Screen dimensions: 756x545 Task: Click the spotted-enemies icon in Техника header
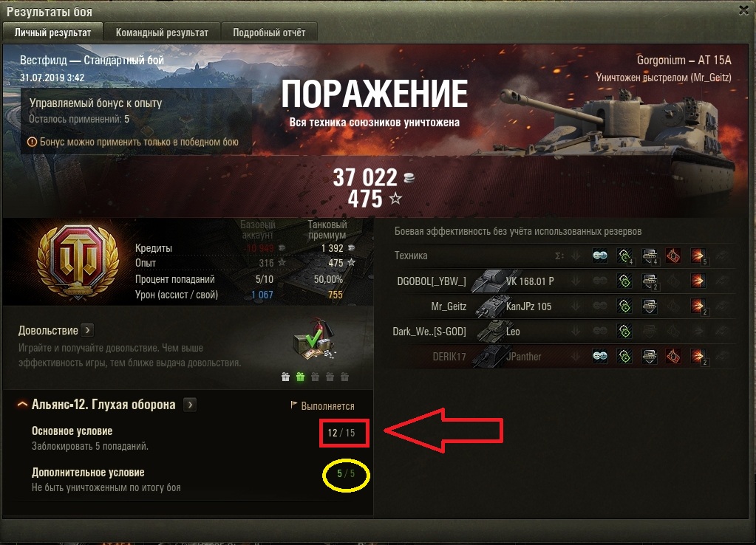coord(600,256)
